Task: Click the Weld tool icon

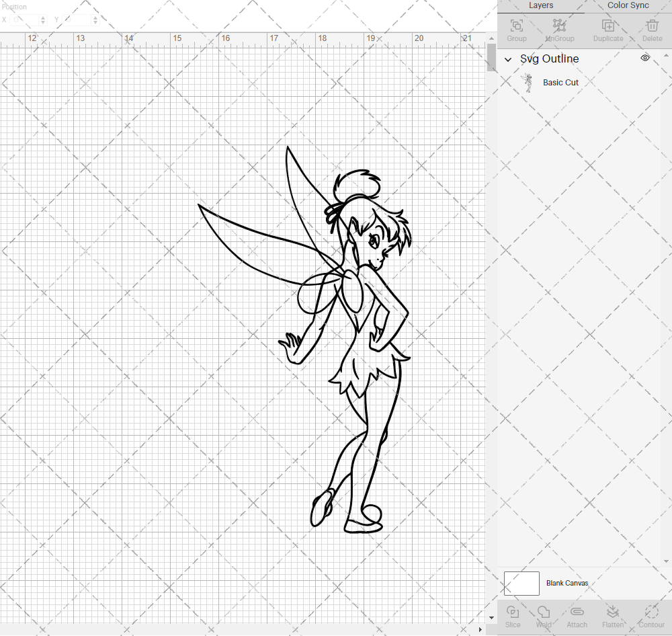Action: pyautogui.click(x=544, y=612)
